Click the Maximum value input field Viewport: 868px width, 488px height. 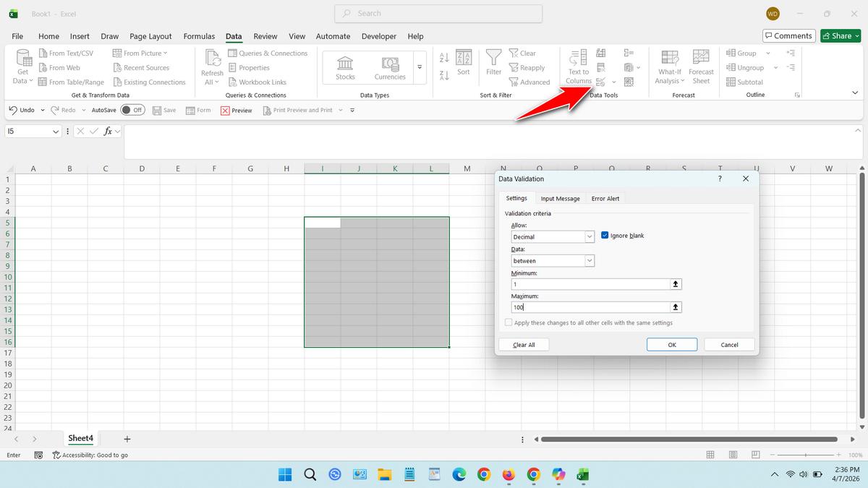[x=589, y=307]
